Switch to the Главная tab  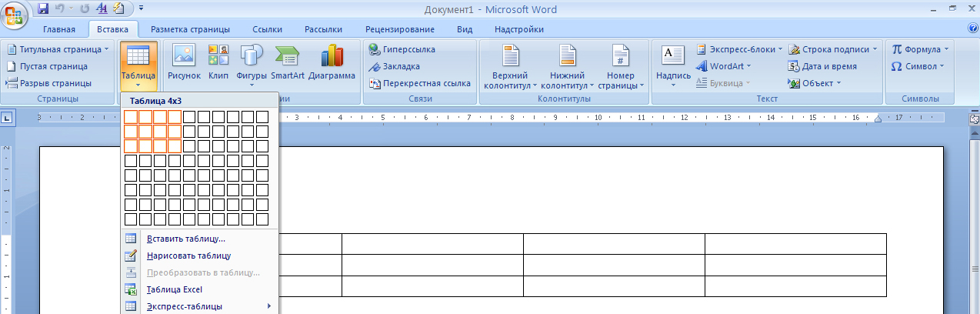59,29
